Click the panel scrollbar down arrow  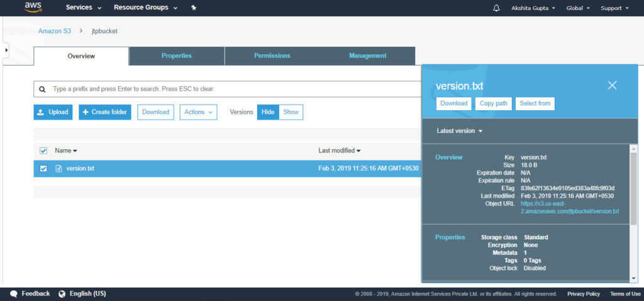[x=633, y=278]
